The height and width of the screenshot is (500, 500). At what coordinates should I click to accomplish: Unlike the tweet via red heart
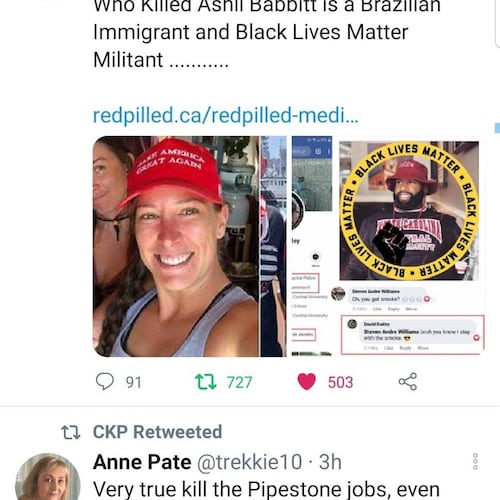click(x=306, y=382)
